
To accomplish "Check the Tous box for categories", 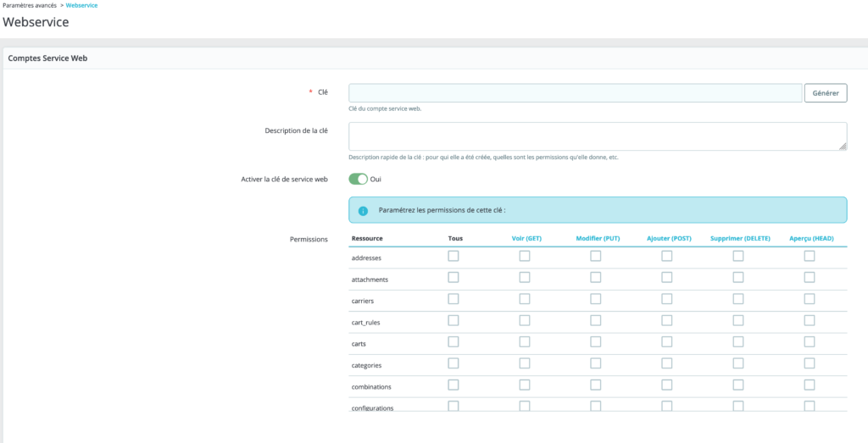I will tap(453, 363).
